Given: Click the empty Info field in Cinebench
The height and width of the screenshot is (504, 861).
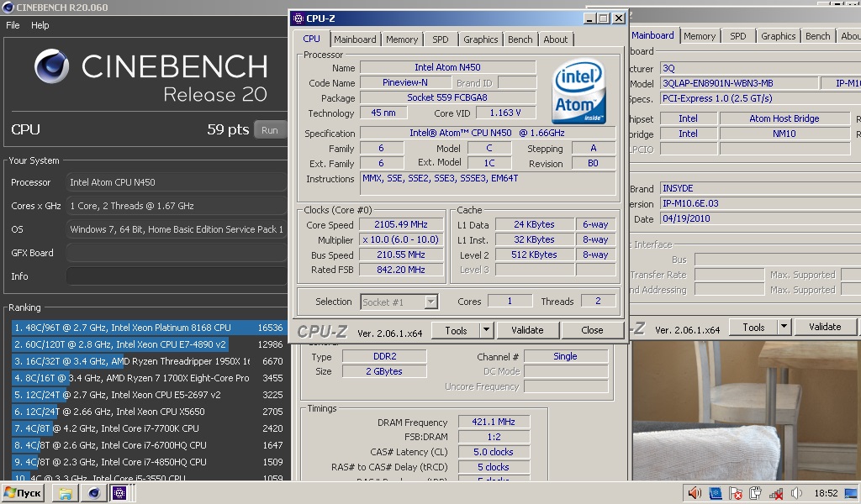Looking at the screenshot, I should (x=176, y=276).
